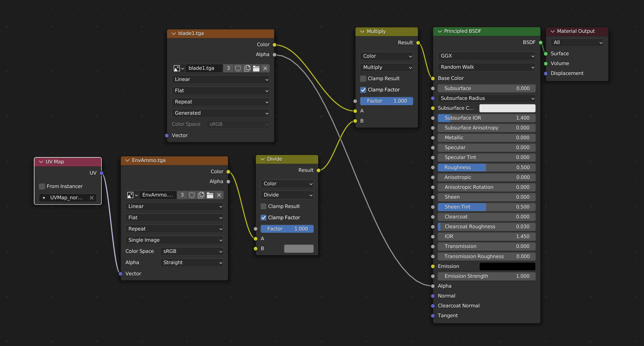Screen dimensions: 644x346
Task: Click the Roughness slider field
Action: click(486, 168)
